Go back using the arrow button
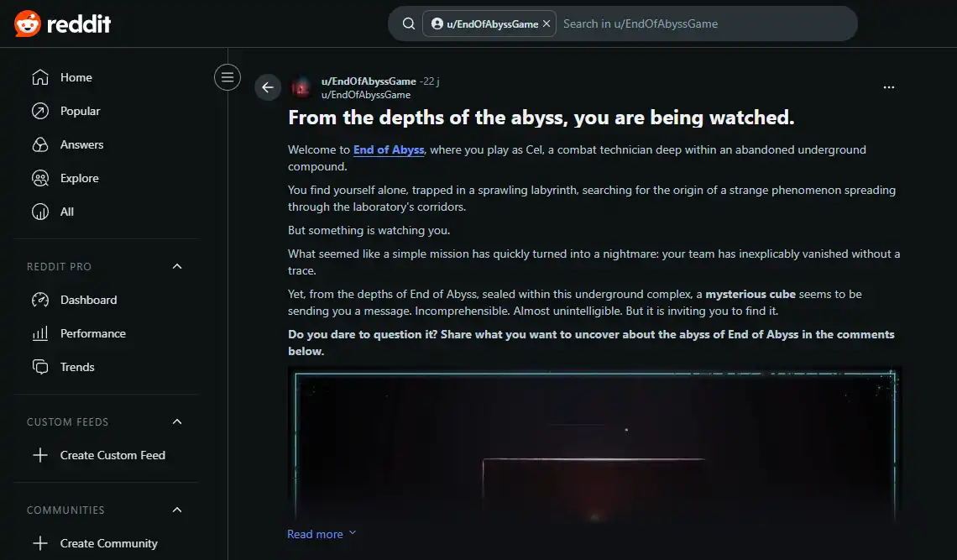The width and height of the screenshot is (957, 560). (x=268, y=87)
